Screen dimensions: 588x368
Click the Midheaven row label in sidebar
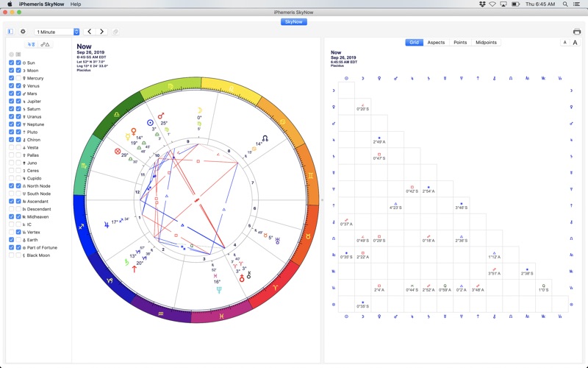click(x=37, y=216)
